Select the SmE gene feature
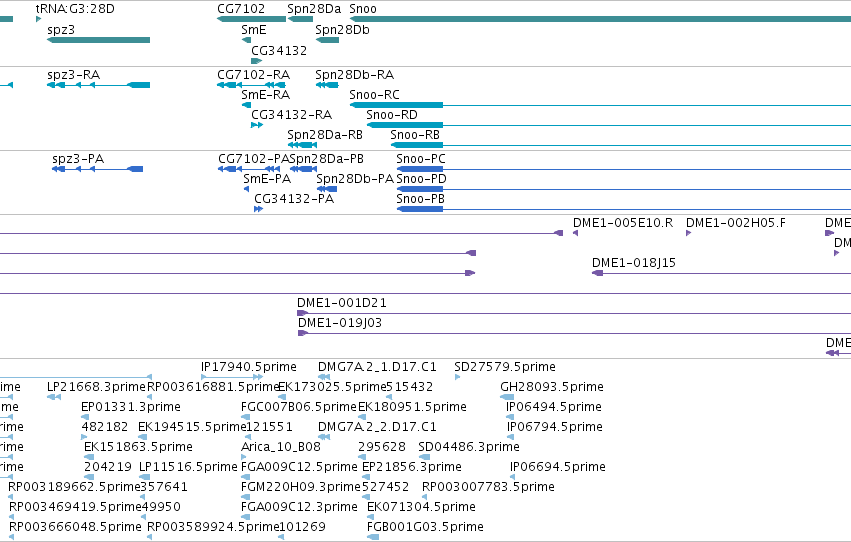 click(x=246, y=40)
